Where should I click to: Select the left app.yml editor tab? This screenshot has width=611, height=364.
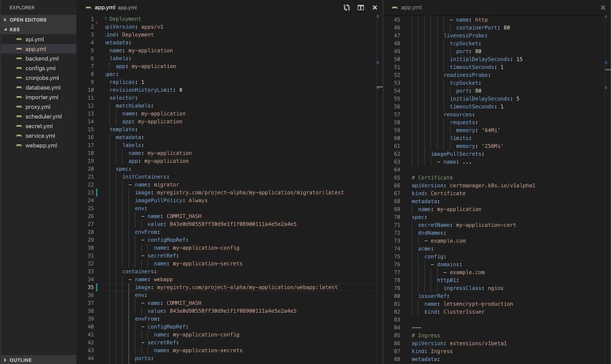[x=111, y=7]
